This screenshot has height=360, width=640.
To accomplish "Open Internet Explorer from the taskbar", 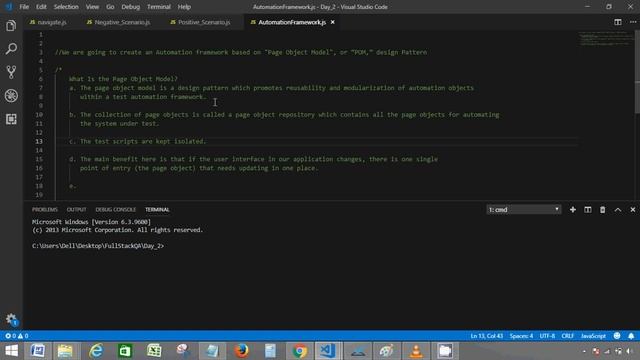I will 96,351.
